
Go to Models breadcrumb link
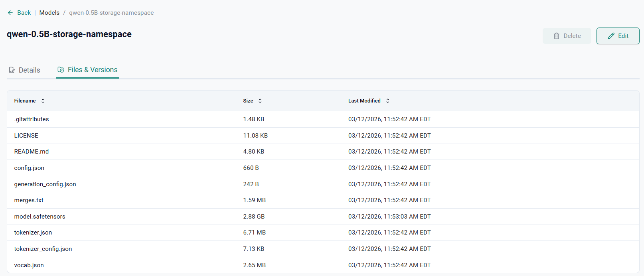coord(49,13)
